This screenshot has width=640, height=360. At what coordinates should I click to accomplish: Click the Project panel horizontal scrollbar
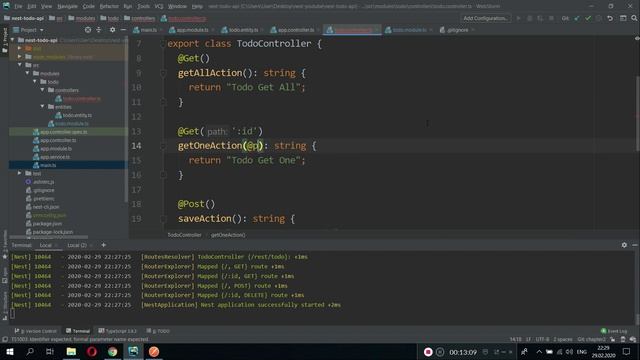tap(49, 237)
